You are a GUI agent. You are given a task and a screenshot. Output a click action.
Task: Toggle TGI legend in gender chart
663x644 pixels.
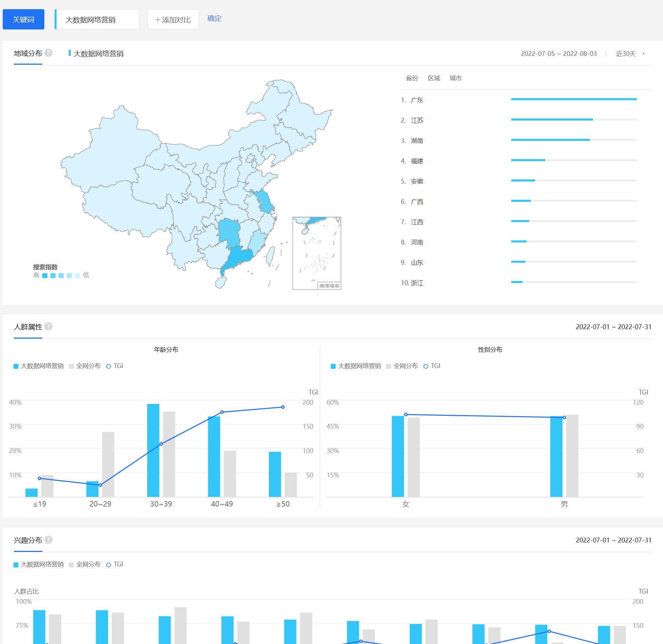click(432, 366)
